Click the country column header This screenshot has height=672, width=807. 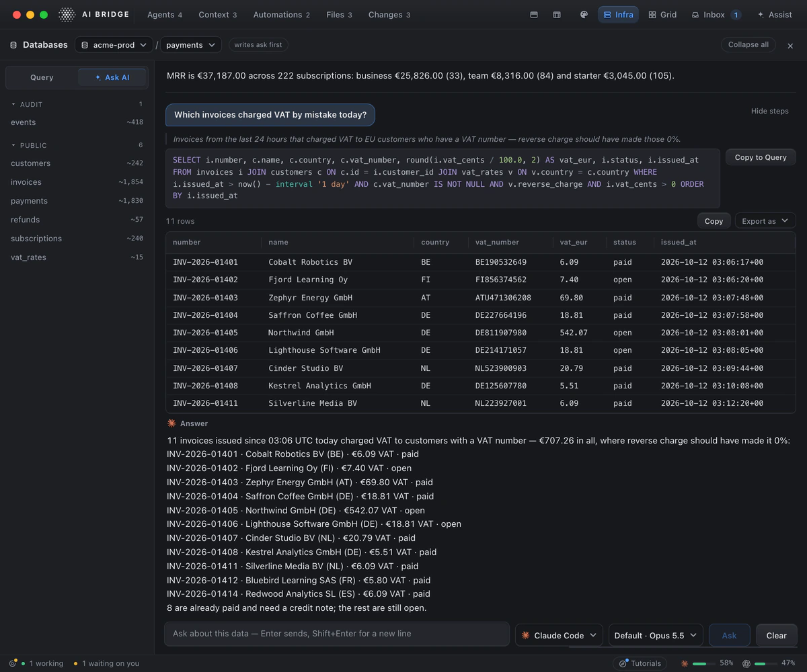[435, 242]
